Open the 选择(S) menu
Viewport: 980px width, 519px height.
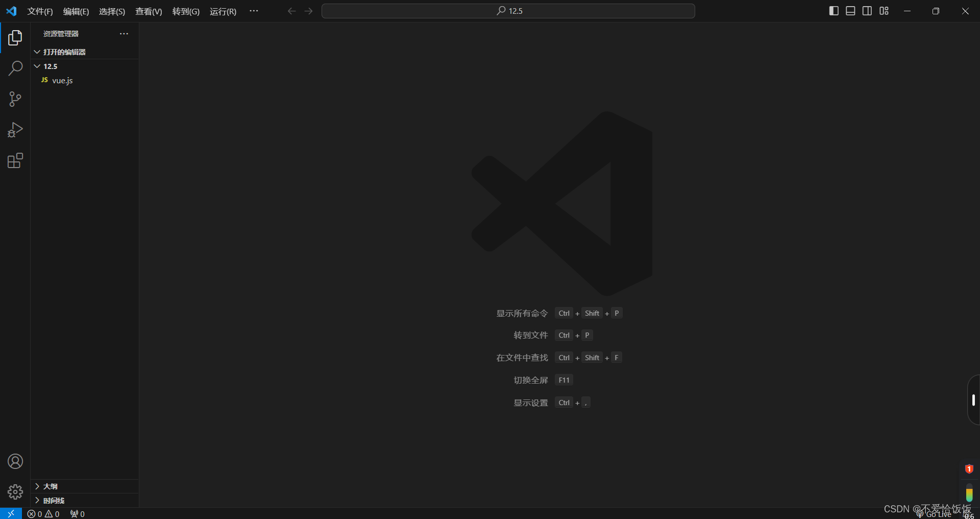pos(112,11)
